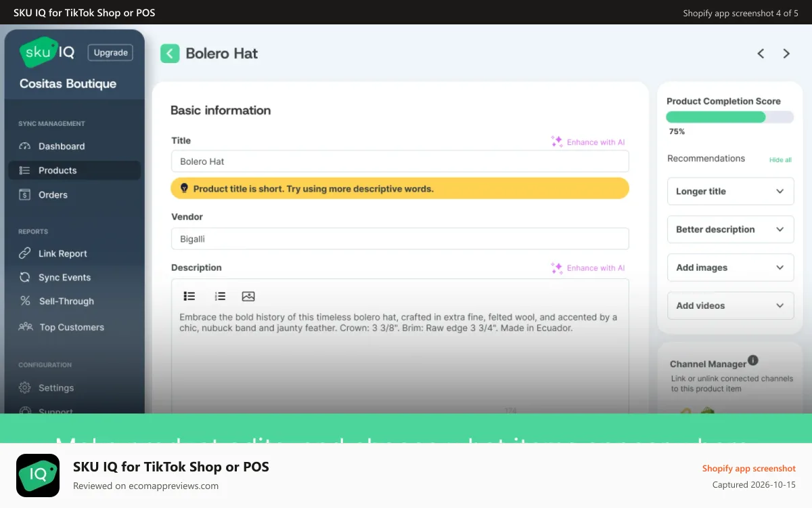This screenshot has height=508, width=812.
Task: Click the lightbulb icon in the title warning
Action: (x=184, y=188)
